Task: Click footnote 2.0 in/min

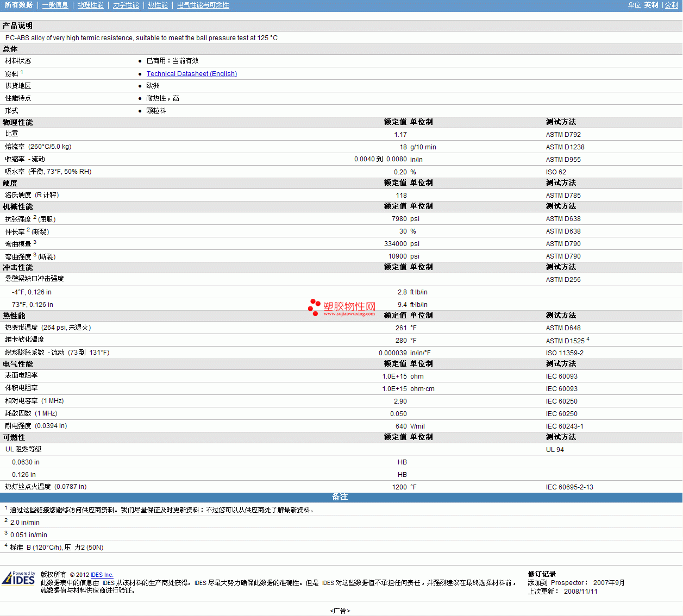Action: (x=25, y=523)
